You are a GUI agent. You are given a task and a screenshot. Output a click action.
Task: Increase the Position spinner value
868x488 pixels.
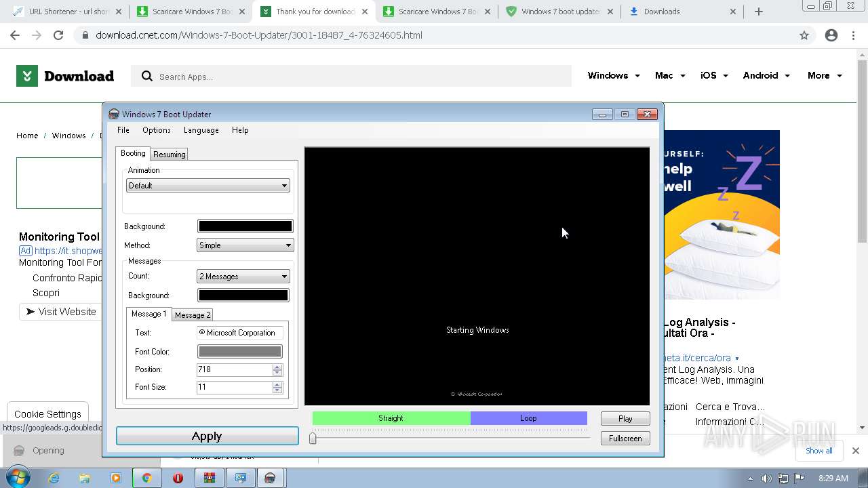(x=277, y=367)
